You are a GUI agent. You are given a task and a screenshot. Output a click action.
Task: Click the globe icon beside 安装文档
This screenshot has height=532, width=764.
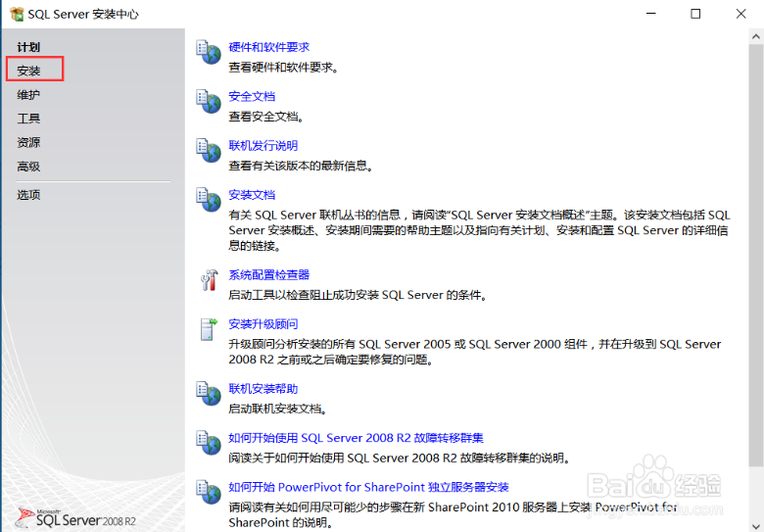(209, 200)
